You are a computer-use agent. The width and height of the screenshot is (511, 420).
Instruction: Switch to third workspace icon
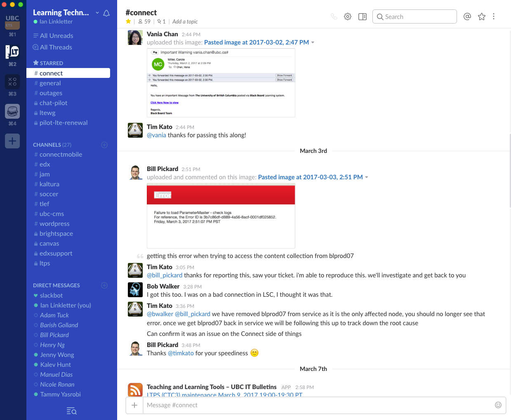click(x=12, y=81)
